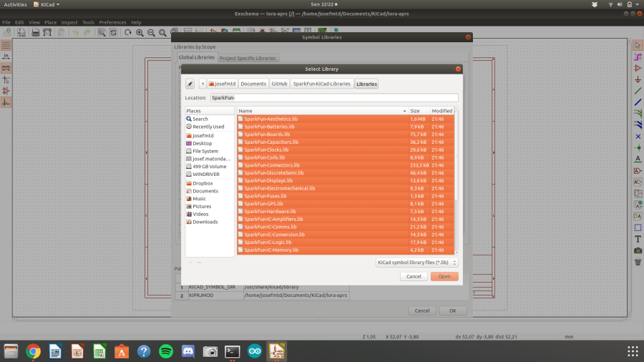Click the Find magnifier icon in toolbar
Viewport: 644px width, 362px height.
tap(102, 32)
